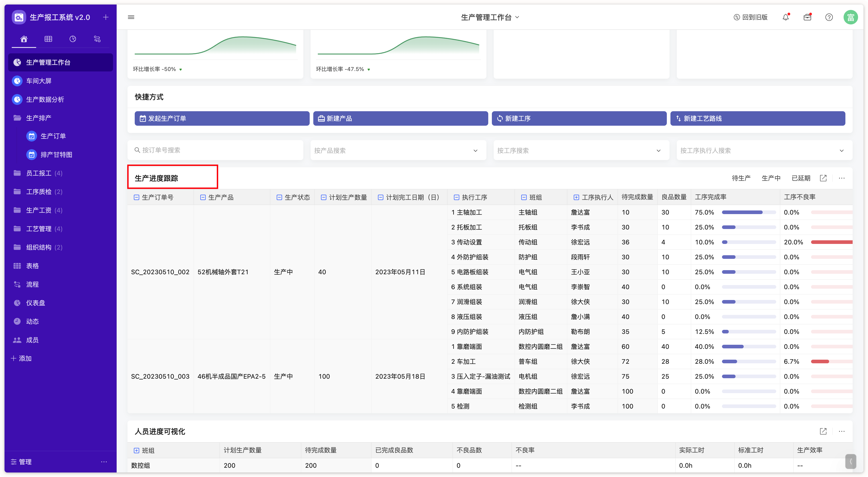Open the 按产品搜索 dropdown

point(398,150)
